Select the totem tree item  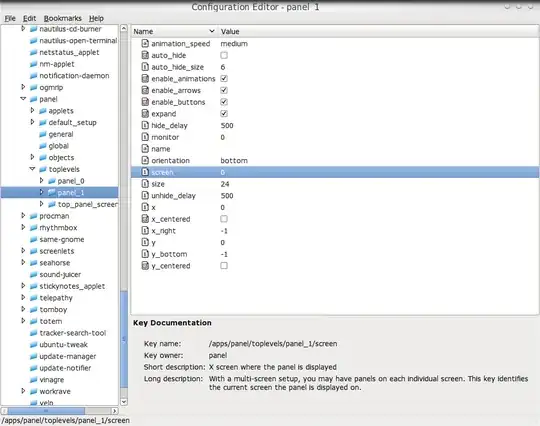pos(51,321)
